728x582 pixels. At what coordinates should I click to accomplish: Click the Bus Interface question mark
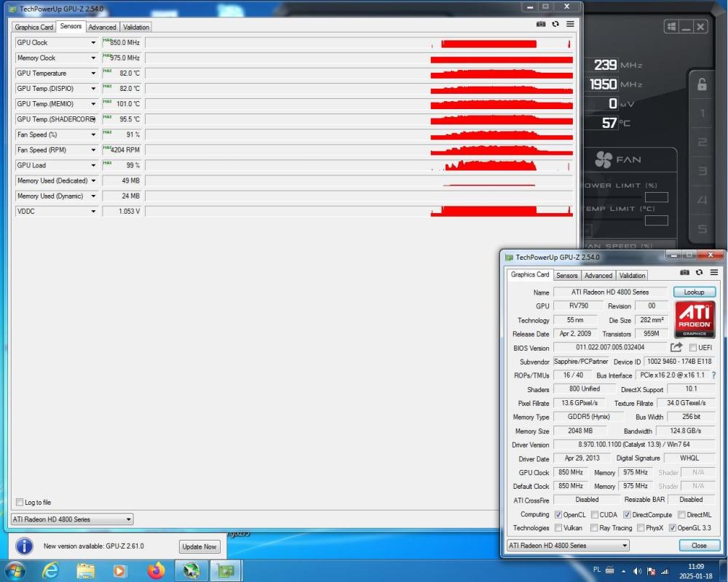pyautogui.click(x=713, y=375)
